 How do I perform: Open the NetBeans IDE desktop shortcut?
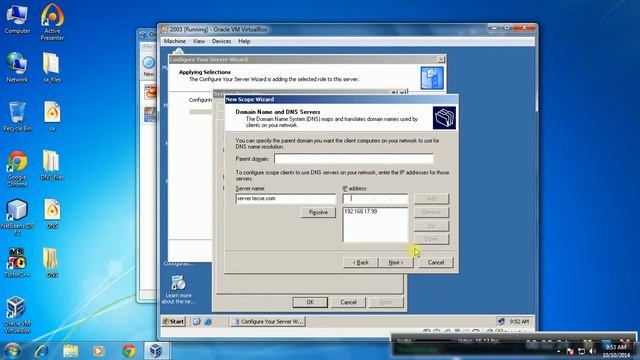coord(17,218)
